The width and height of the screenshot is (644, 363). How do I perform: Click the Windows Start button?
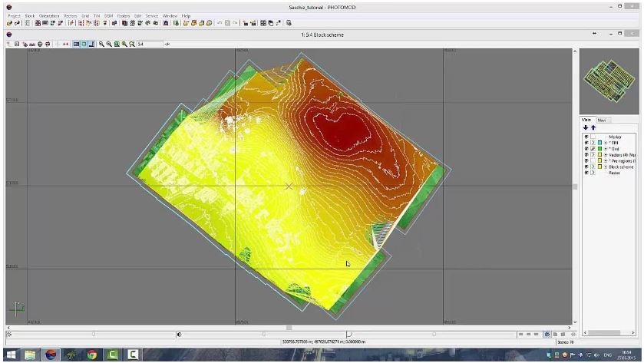[x=12, y=355]
